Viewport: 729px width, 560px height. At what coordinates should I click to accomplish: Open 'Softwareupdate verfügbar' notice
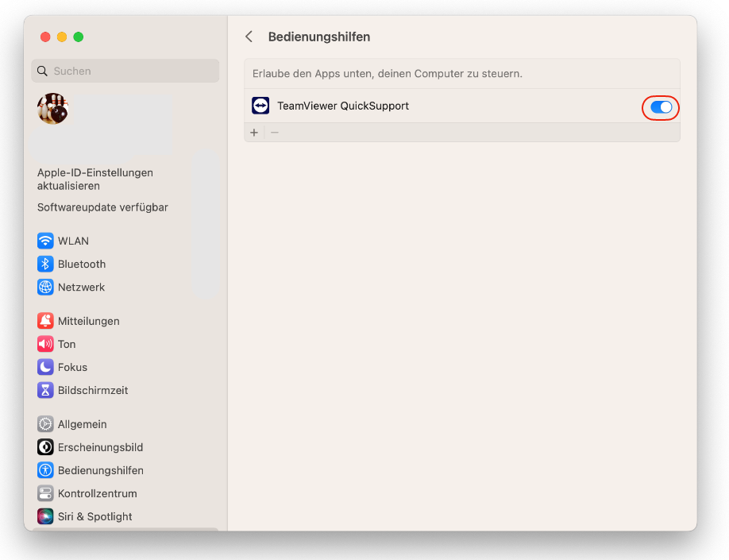point(102,207)
